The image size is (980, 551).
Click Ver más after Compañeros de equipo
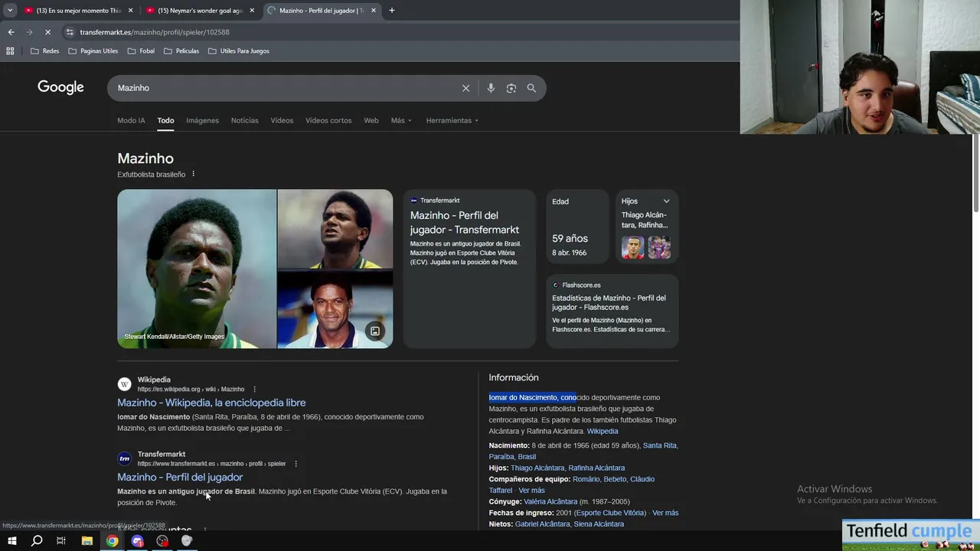click(531, 490)
